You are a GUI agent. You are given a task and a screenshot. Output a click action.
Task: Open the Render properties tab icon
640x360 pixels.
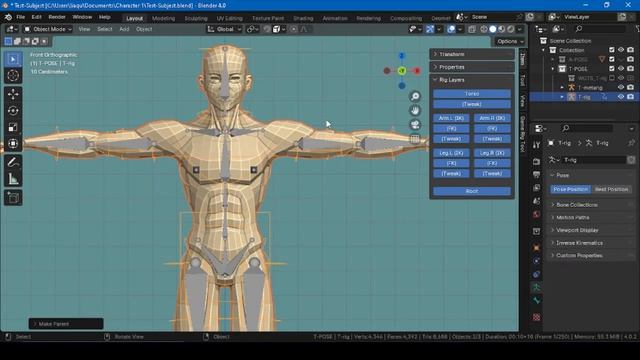536,162
